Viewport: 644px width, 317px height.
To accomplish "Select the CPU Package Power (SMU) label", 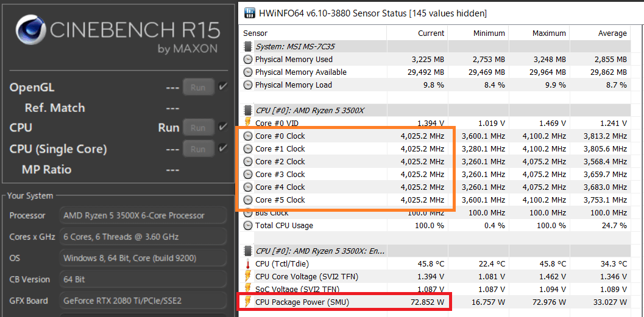I will [303, 302].
